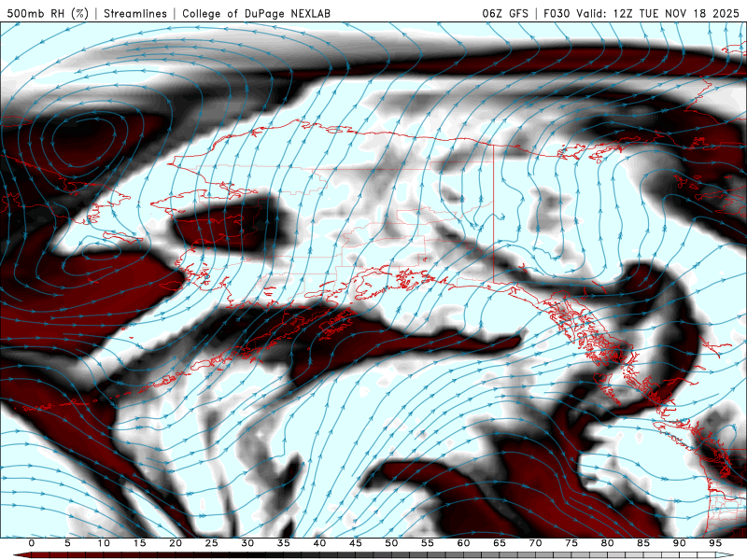The height and width of the screenshot is (560, 747).
Task: Click the "60" colorbar tick label
Action: 463,543
